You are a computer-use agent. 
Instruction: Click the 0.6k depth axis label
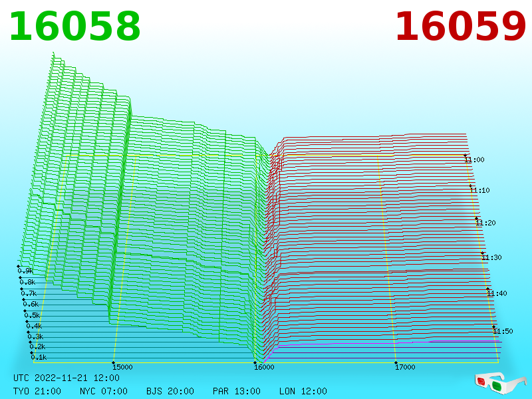31,304
